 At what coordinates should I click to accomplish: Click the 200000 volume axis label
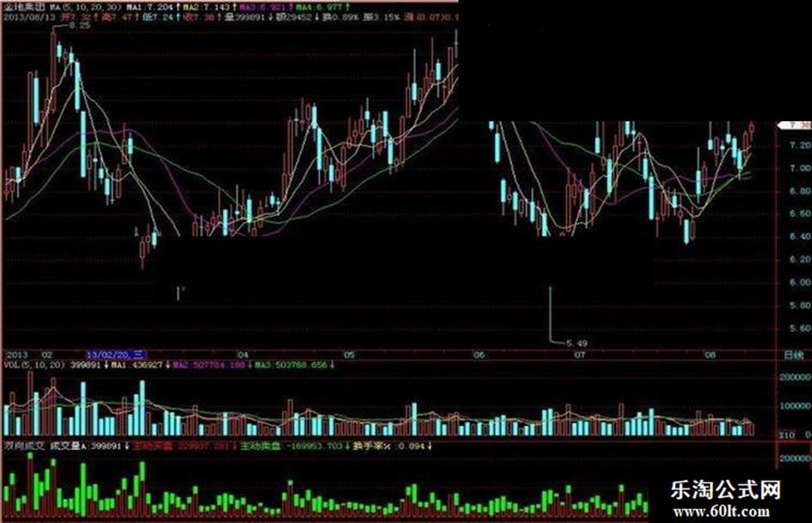pos(796,378)
